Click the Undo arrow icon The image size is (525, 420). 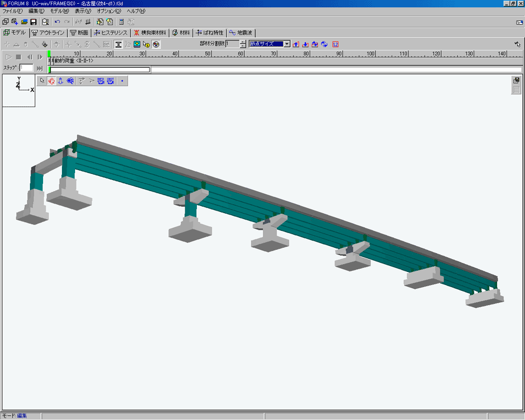pyautogui.click(x=57, y=22)
